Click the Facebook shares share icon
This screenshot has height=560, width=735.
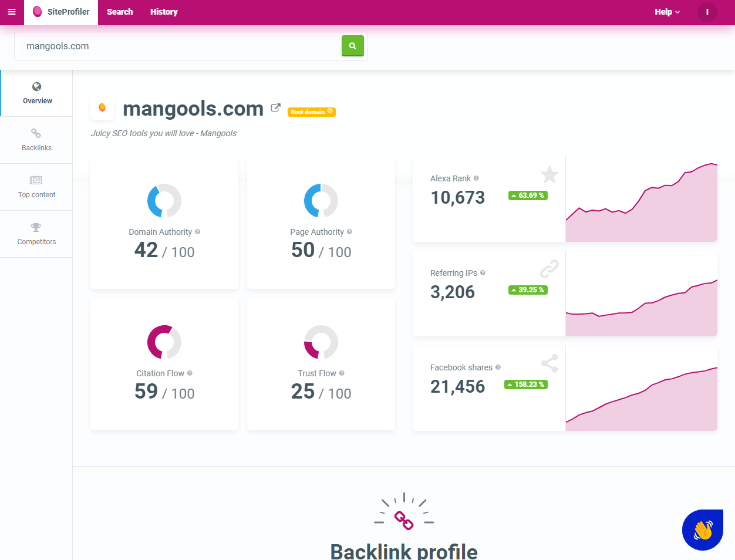[549, 363]
